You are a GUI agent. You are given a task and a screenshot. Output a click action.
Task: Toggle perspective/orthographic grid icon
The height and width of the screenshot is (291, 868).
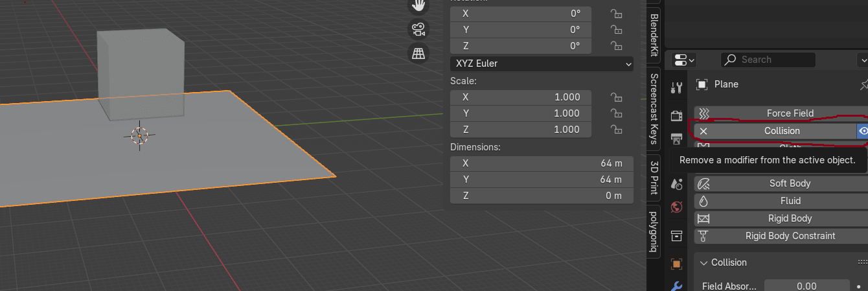[418, 53]
